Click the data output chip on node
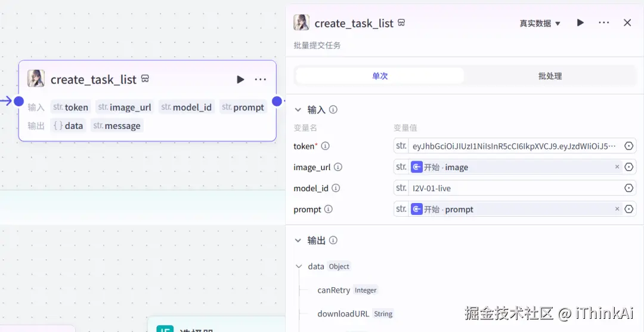 coord(68,125)
